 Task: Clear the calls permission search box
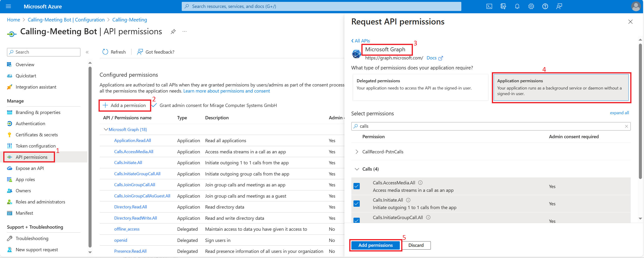point(626,126)
